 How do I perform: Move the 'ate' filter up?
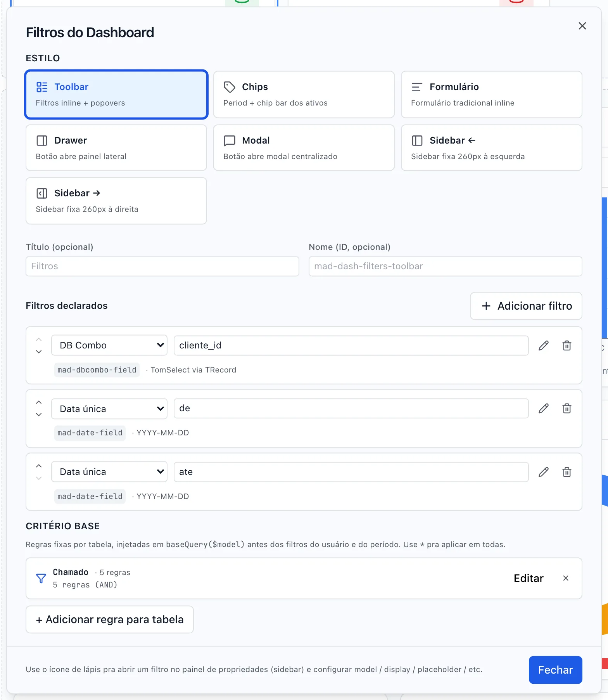(x=39, y=466)
